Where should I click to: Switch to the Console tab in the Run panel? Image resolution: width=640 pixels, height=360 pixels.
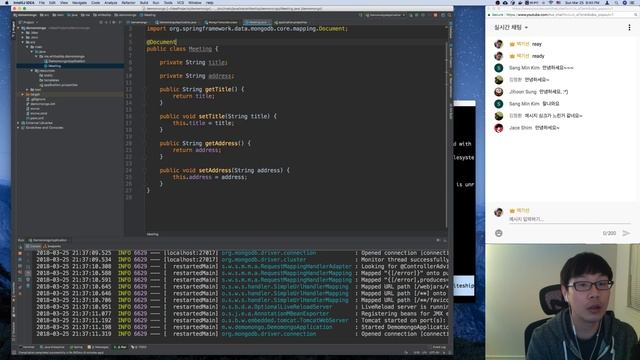coord(34,246)
